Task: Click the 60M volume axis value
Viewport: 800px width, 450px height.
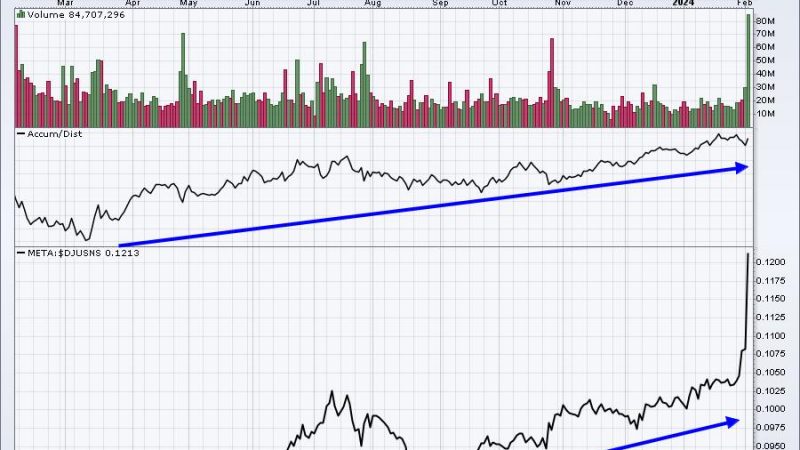Action: point(765,47)
